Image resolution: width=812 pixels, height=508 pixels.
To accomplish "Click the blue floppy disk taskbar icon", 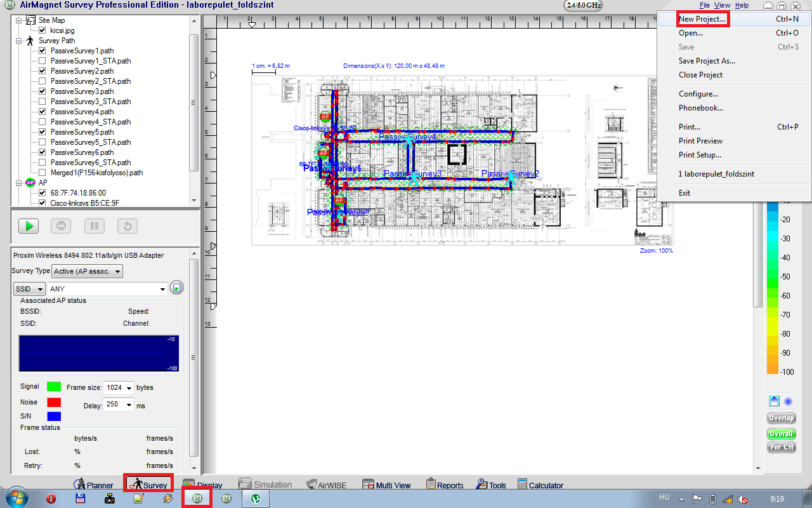I will tap(81, 498).
